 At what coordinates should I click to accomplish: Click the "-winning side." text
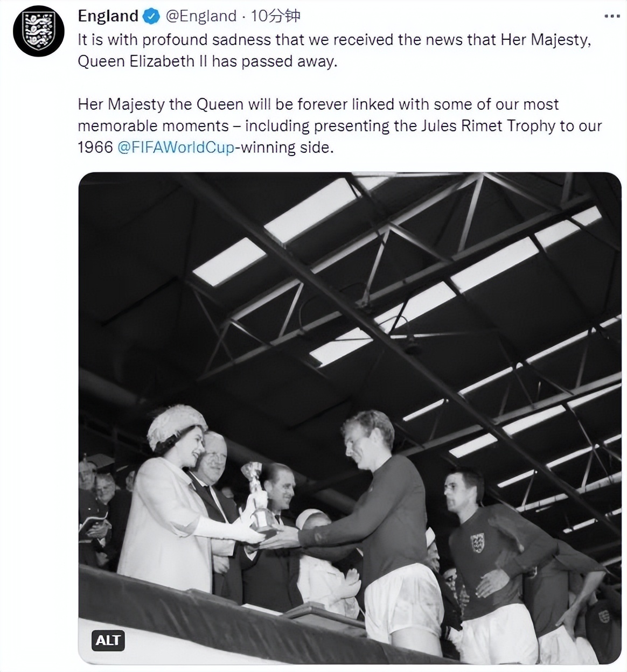pyautogui.click(x=284, y=148)
